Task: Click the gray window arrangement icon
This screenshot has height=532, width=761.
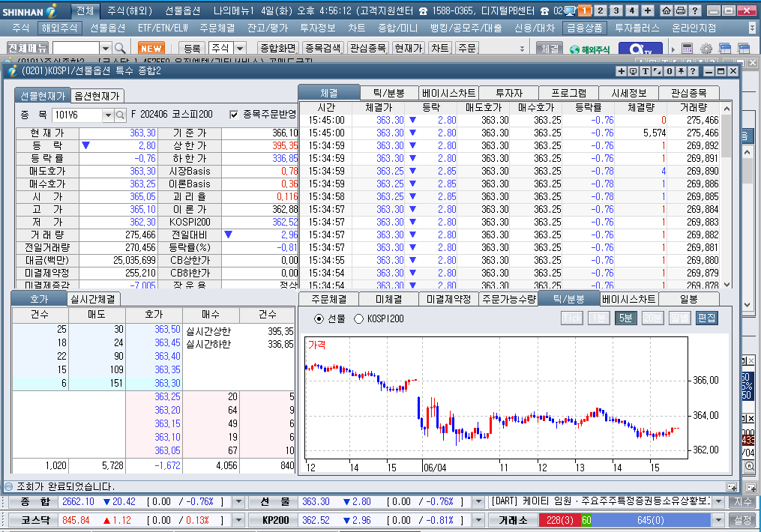Action: [x=744, y=49]
